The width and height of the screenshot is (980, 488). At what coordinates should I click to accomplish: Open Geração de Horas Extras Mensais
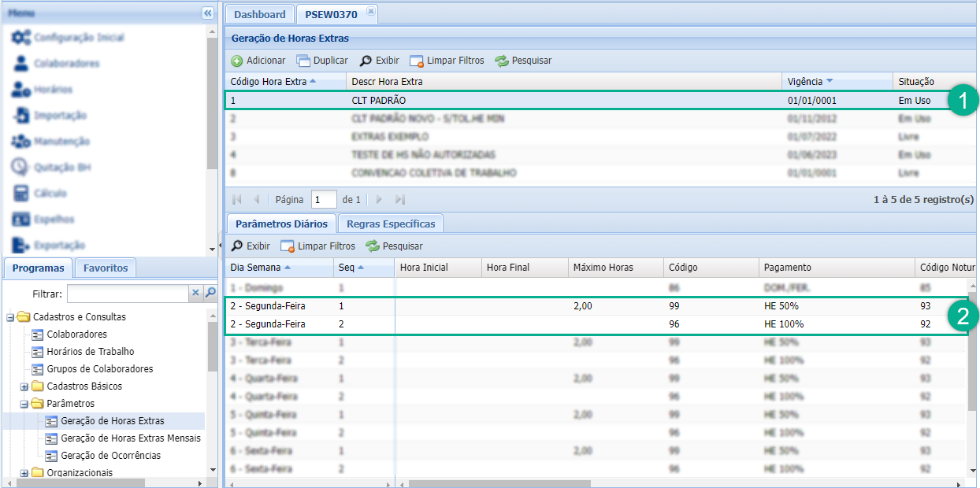coord(130,438)
